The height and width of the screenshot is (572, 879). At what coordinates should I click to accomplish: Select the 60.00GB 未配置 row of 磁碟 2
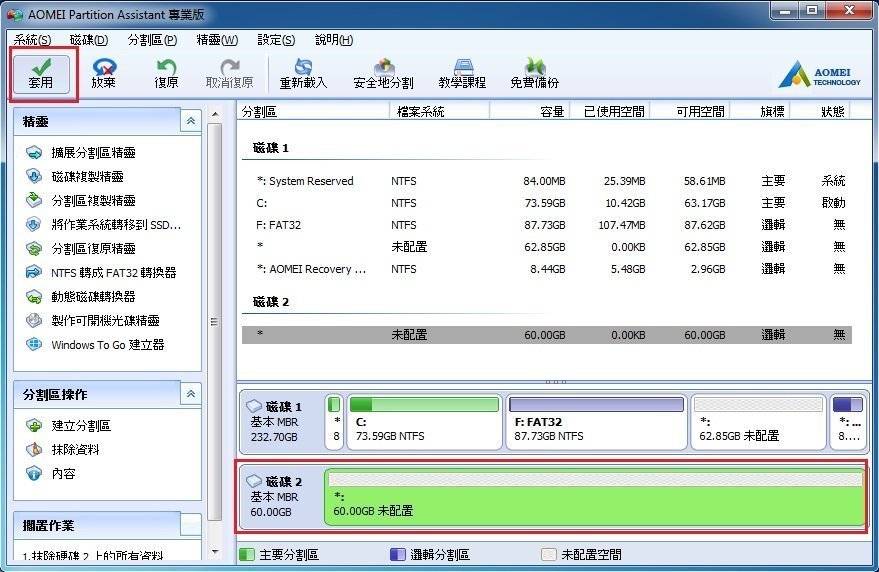pyautogui.click(x=547, y=335)
